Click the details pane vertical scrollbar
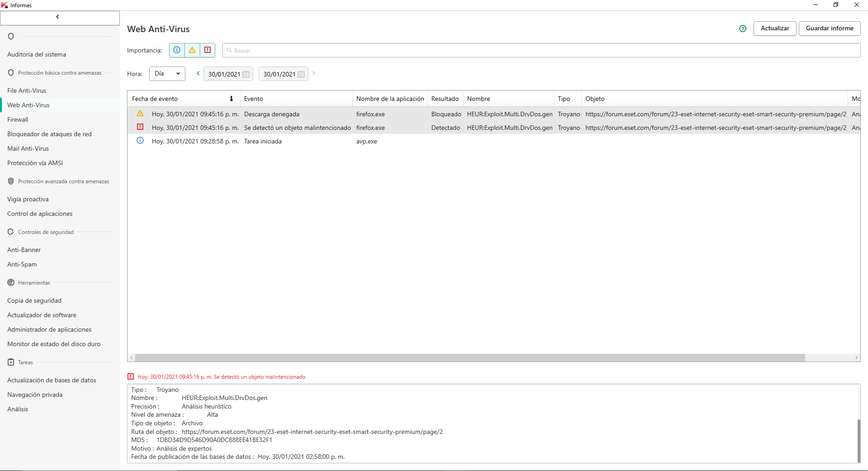Image resolution: width=868 pixels, height=471 pixels. pyautogui.click(x=859, y=441)
